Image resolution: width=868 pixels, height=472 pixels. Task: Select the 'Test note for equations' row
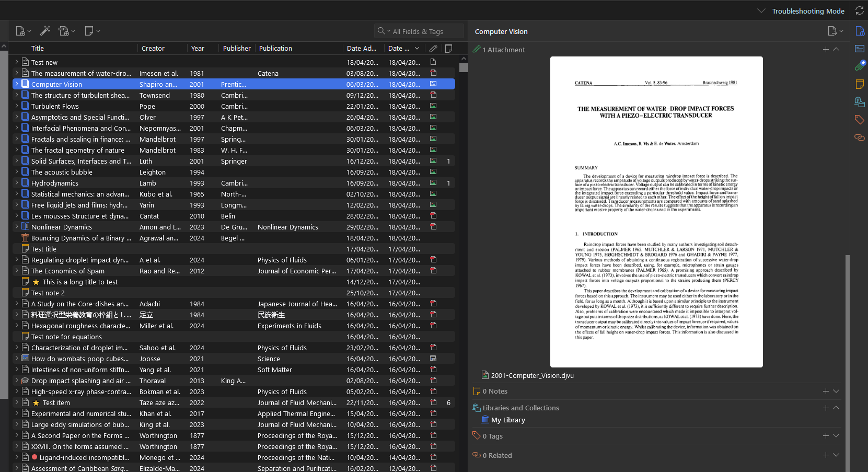pos(234,337)
